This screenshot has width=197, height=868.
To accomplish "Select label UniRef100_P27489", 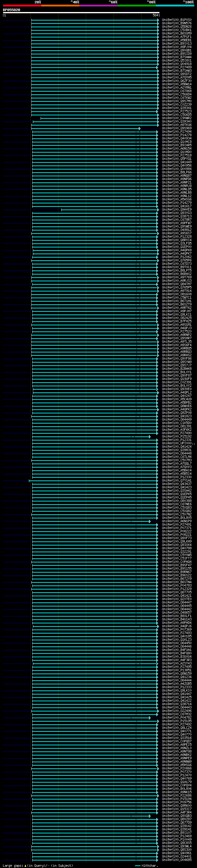I will tap(176, 67).
